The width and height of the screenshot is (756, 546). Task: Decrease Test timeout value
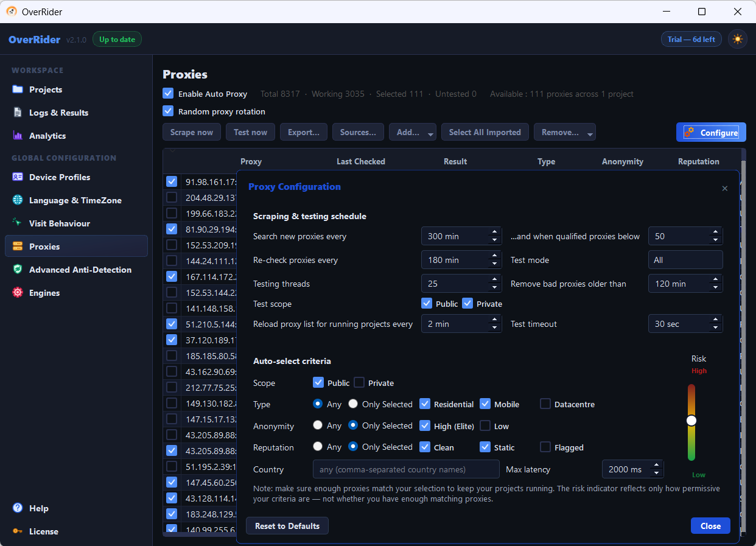point(716,328)
